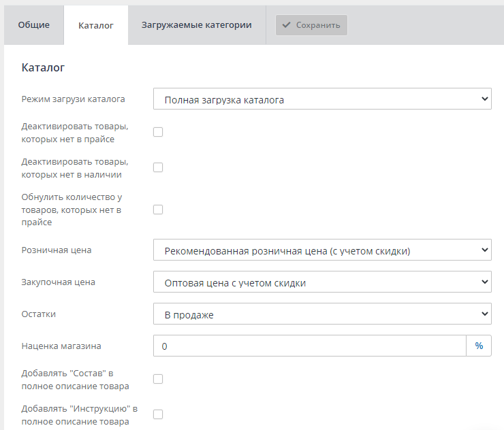Expand the Остатки dropdown
504x430 pixels.
[322, 314]
